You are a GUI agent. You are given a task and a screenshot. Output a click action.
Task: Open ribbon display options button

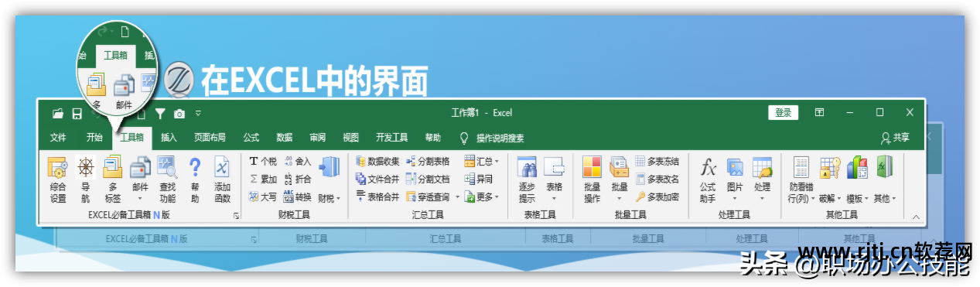tap(819, 113)
